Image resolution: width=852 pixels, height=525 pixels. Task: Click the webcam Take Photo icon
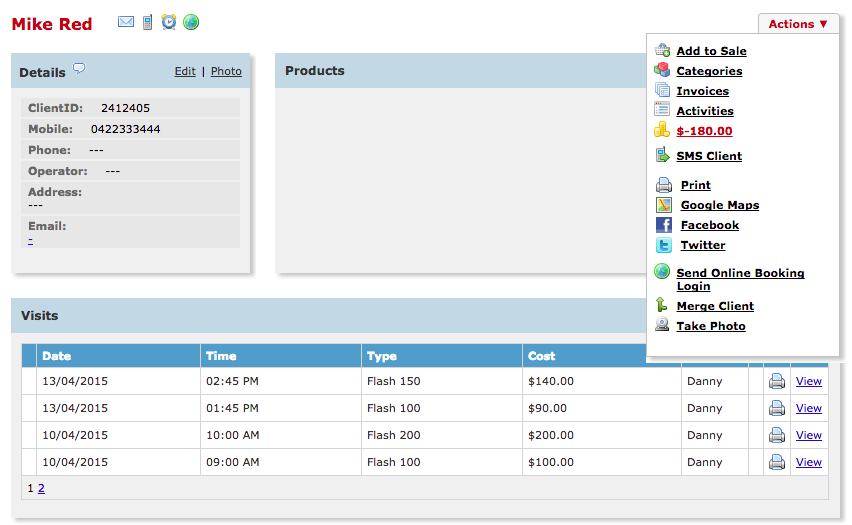pos(662,324)
